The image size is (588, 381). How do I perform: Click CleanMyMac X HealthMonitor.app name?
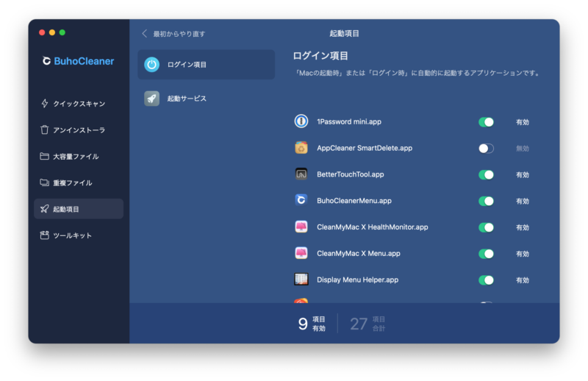click(x=373, y=227)
